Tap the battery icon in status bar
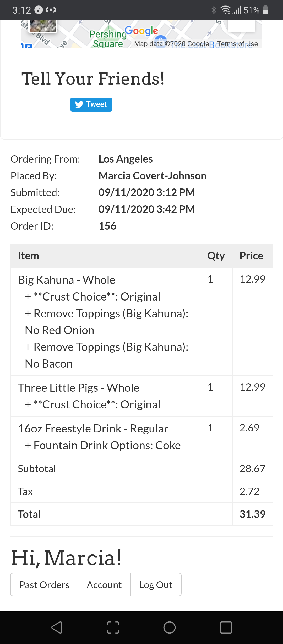 [x=266, y=10]
